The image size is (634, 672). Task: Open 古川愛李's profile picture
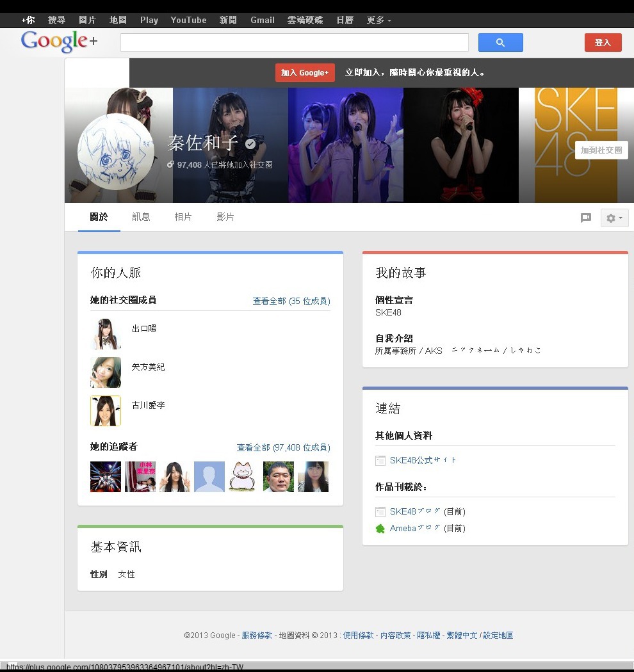click(106, 411)
